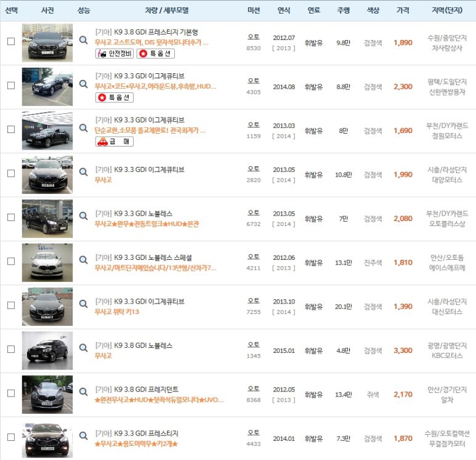Open performance magnifier for K9 3.8 GDI 프레스티지 기본형
Image resolution: width=476 pixels, height=460 pixels.
(x=83, y=40)
